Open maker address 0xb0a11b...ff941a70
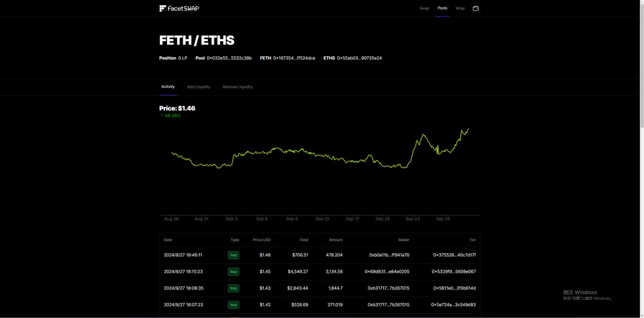Image resolution: width=644 pixels, height=318 pixels. (x=389, y=255)
